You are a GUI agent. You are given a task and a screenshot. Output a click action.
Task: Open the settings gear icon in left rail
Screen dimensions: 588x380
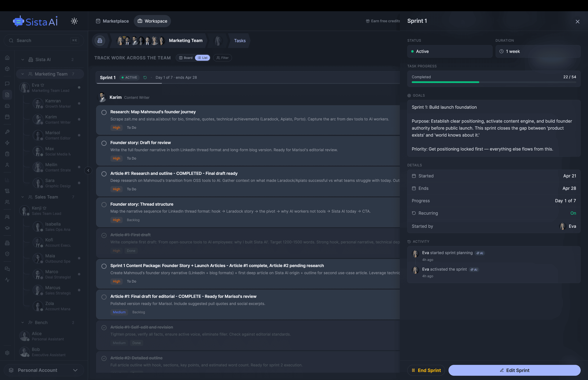tap(7, 353)
